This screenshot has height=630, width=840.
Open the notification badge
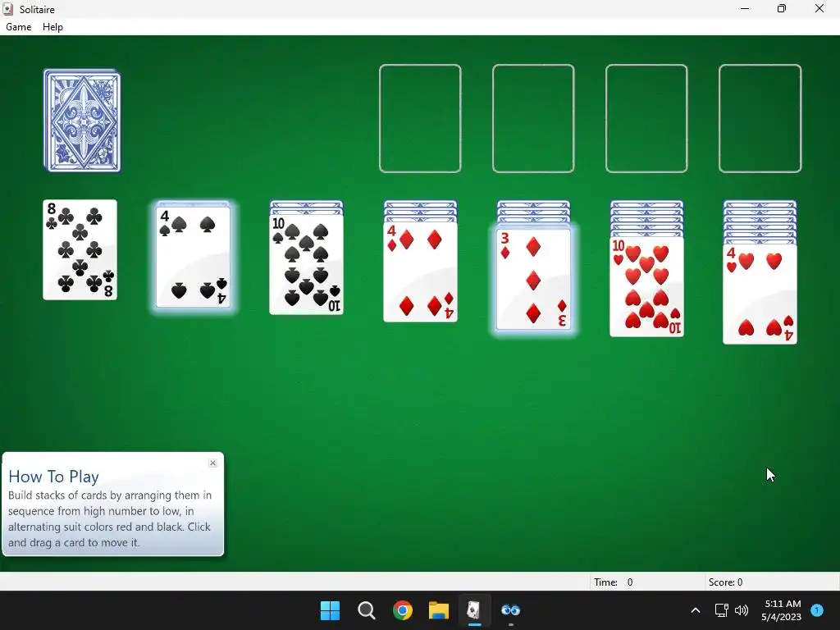[817, 610]
